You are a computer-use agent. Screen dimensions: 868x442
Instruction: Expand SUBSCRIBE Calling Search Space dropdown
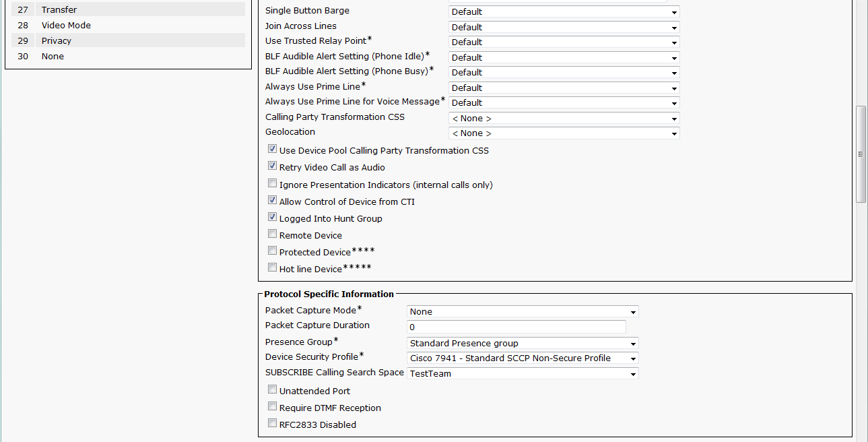523,374
